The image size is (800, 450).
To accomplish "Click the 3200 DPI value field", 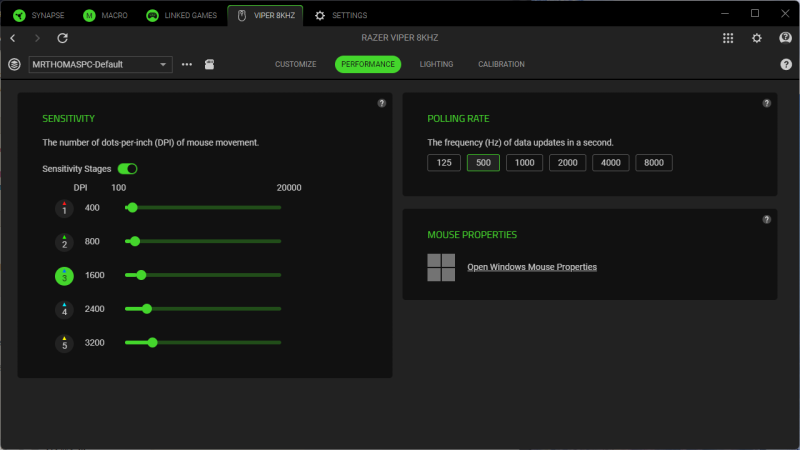I will click(x=94, y=342).
